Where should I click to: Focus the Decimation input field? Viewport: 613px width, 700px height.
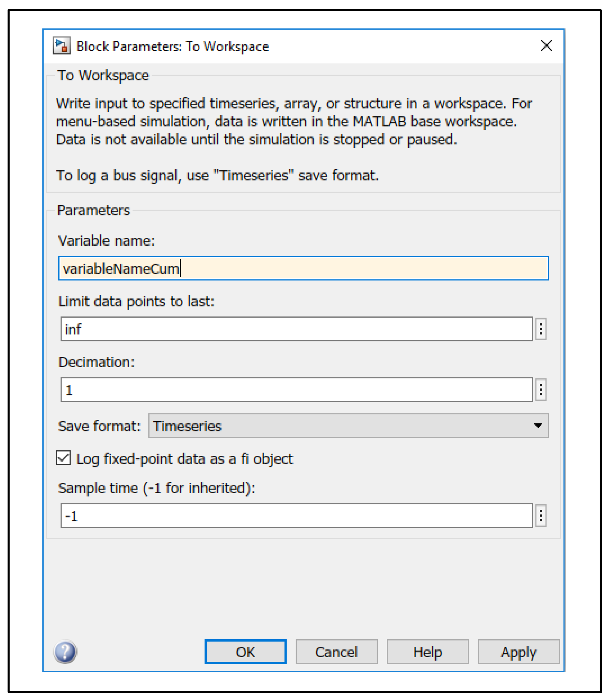pos(296,390)
